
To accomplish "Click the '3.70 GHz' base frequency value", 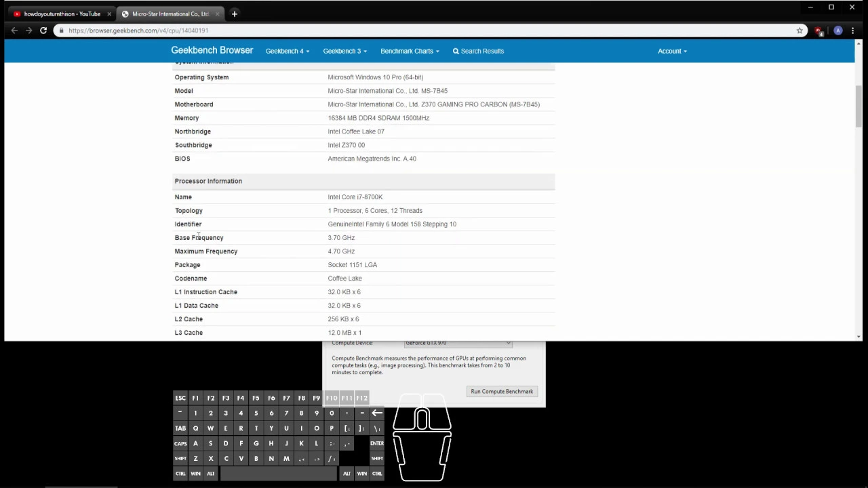I will coord(341,238).
